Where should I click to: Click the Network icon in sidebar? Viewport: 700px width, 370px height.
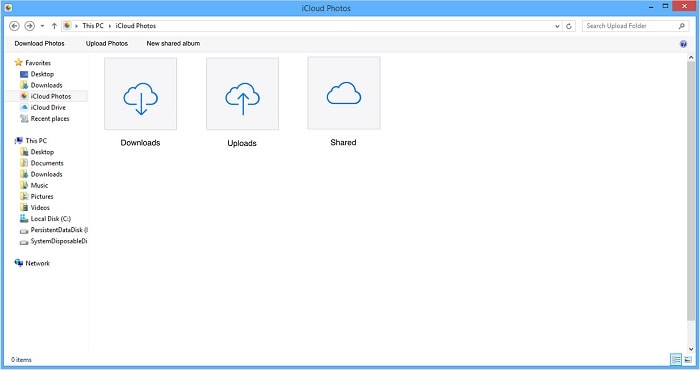19,263
